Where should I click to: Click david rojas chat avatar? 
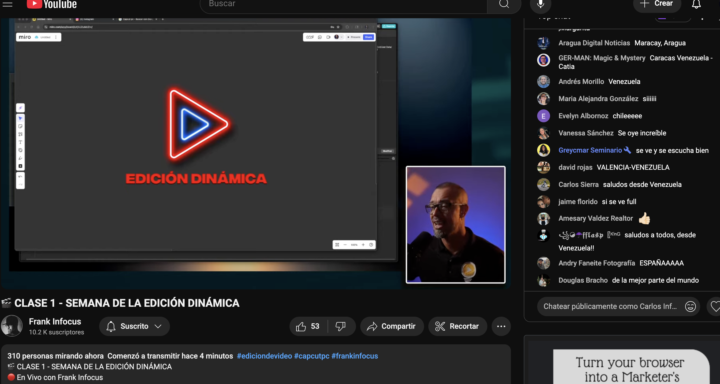(x=543, y=167)
